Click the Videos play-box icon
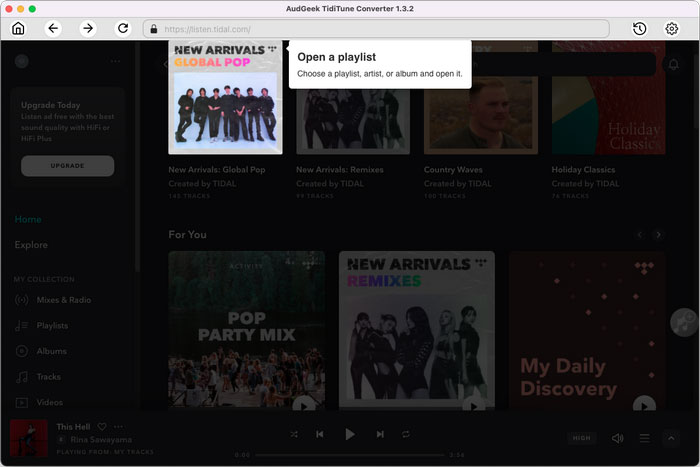Viewport: 700px width, 467px height. coord(21,402)
